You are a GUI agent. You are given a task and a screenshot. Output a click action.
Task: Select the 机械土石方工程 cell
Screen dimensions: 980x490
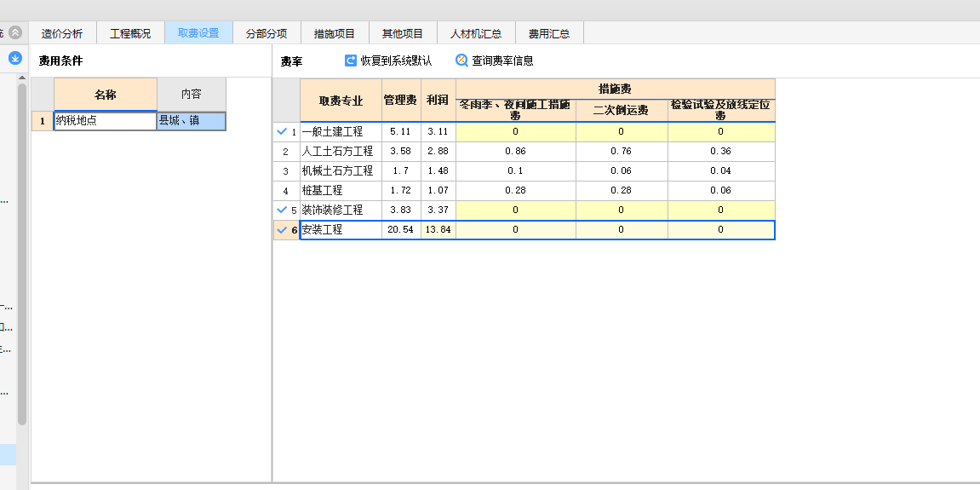tap(341, 170)
